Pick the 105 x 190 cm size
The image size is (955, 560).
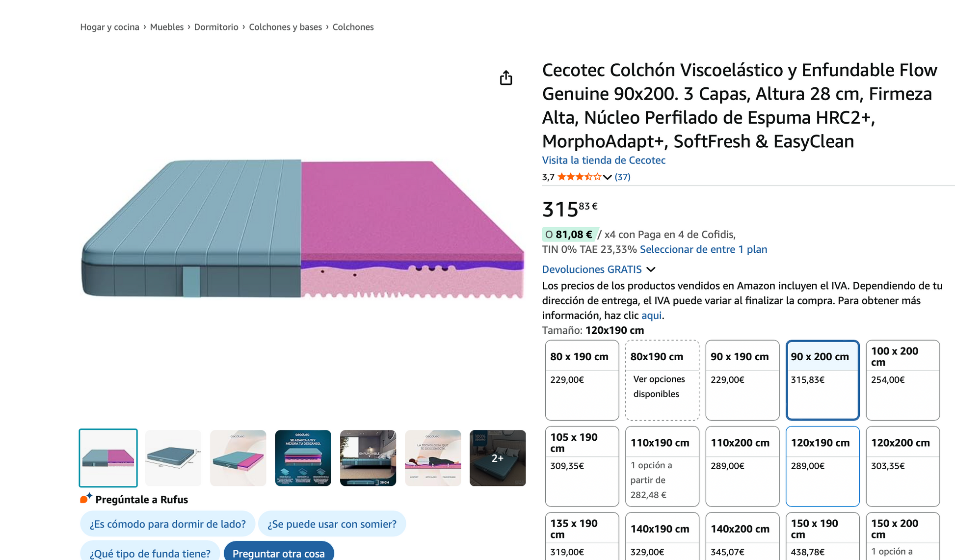(x=582, y=466)
